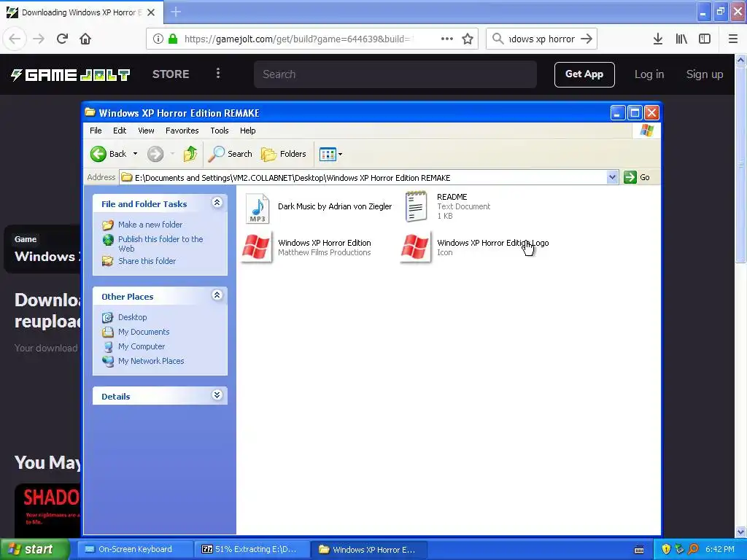Click the keyboard icon in taskbar tray
The image size is (747, 560).
[x=639, y=550]
